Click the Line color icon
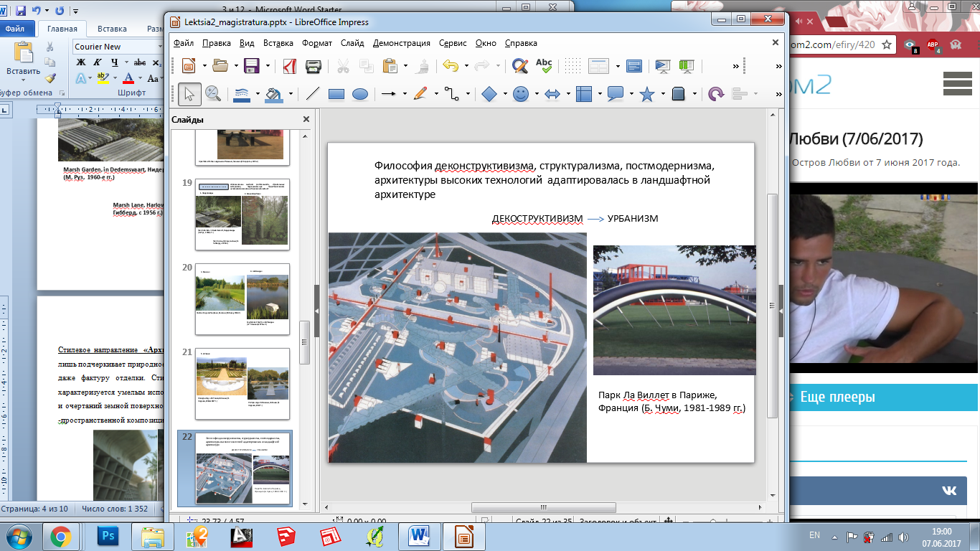 tap(242, 94)
